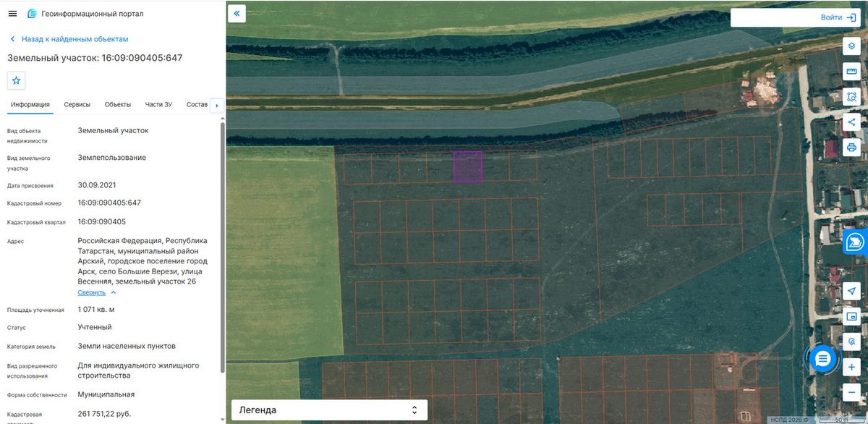Viewport: 868px width, 424px height.
Task: Go back via Назад к найденным объектам
Action: pos(69,39)
